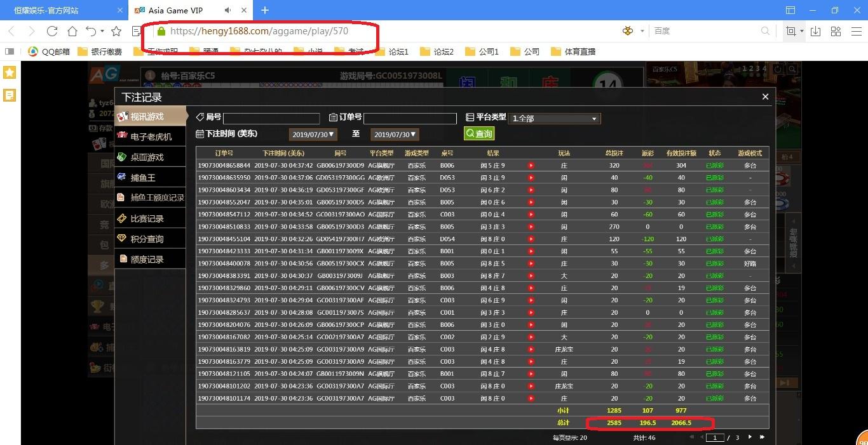
Task: Bookmark page with the star icon
Action: click(x=116, y=31)
